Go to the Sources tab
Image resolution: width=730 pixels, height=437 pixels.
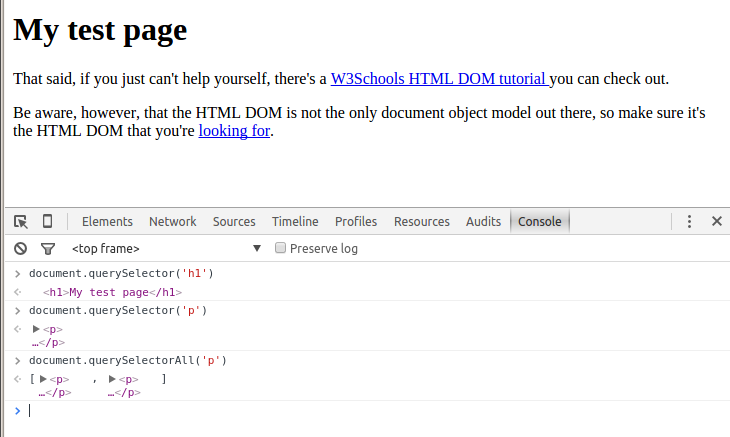(234, 221)
